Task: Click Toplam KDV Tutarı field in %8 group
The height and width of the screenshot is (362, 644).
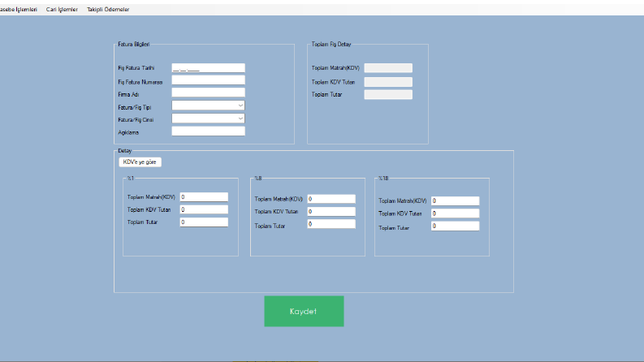Action: point(331,212)
